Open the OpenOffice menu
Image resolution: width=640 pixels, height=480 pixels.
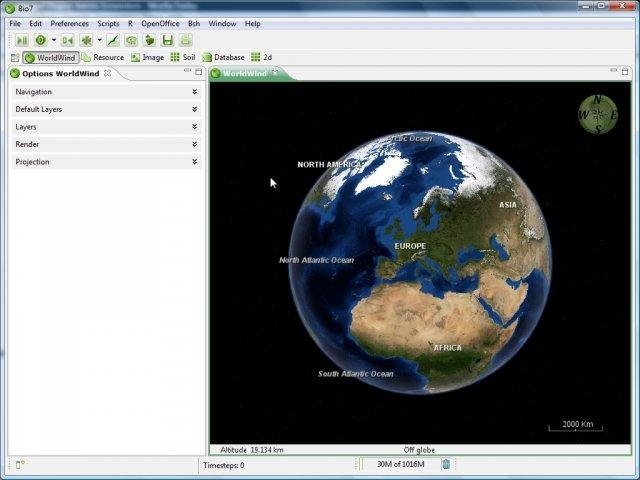(x=160, y=23)
